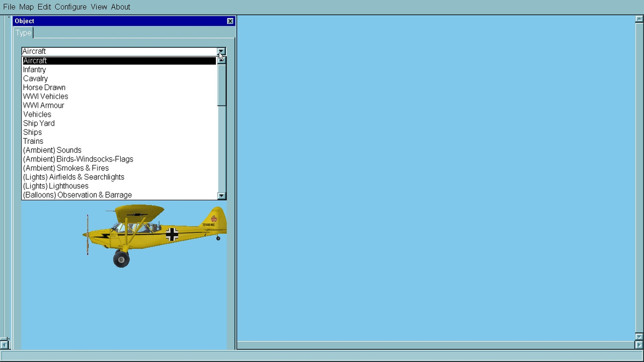Image resolution: width=644 pixels, height=362 pixels.
Task: Click the list's scroll down arrow
Action: pyautogui.click(x=221, y=196)
